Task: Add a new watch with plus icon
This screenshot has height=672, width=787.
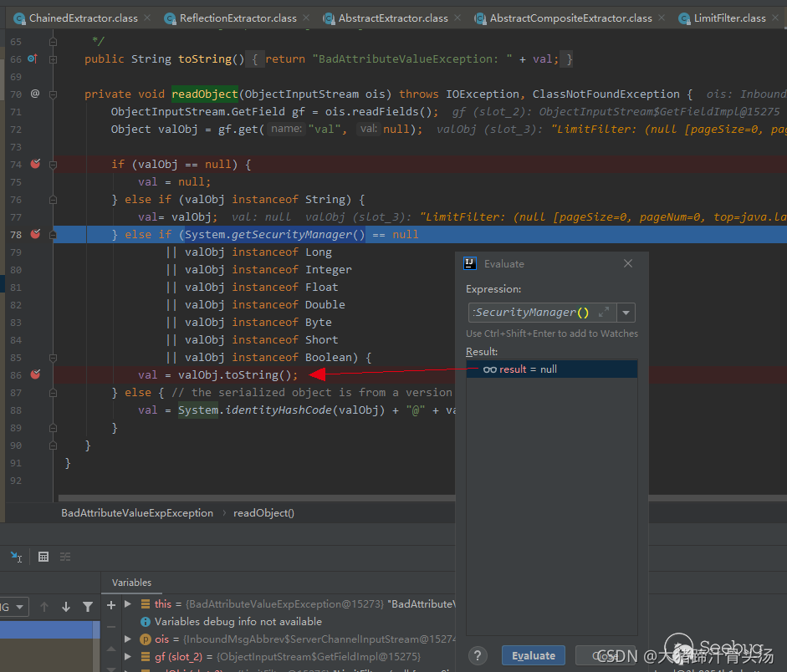Action: (x=111, y=604)
